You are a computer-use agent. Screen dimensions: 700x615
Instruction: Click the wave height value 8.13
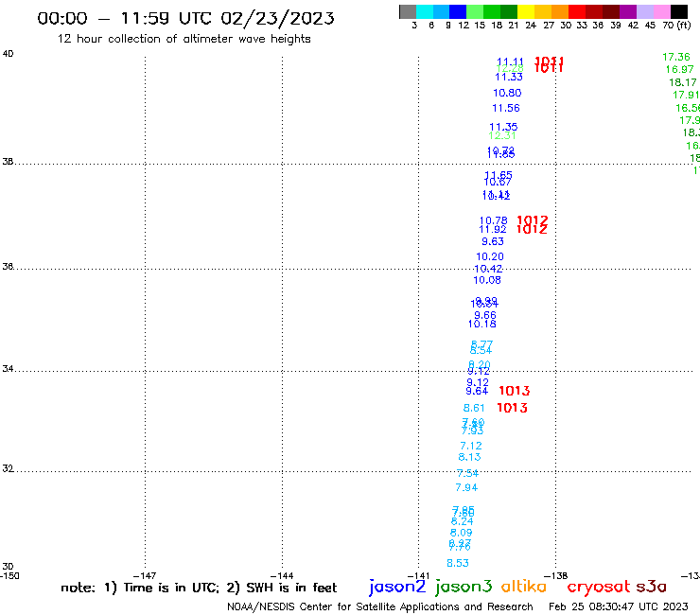469,457
